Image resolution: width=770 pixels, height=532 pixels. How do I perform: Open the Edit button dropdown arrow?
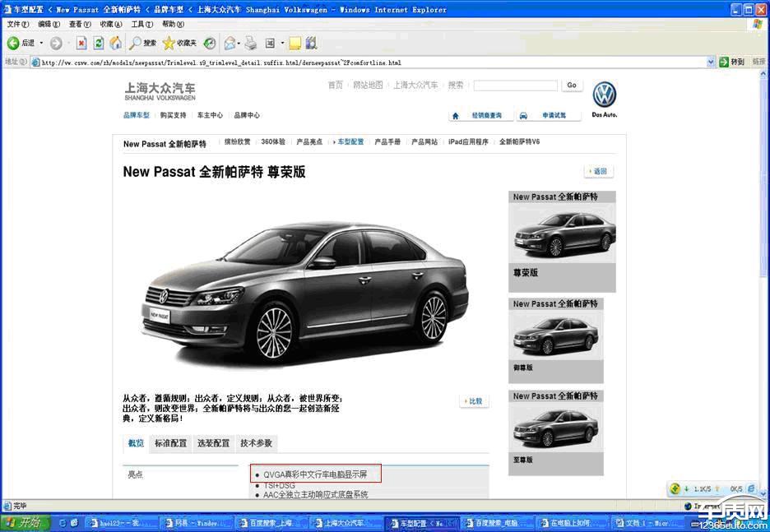click(282, 44)
